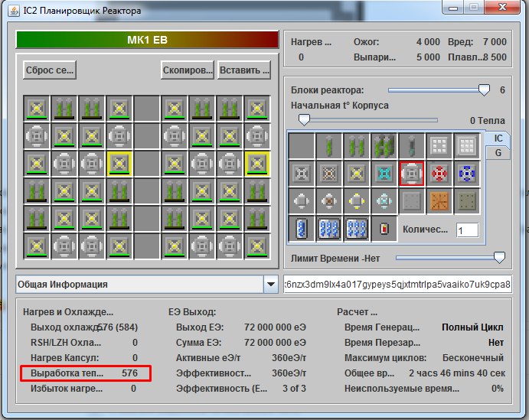Pick the quad uranium cell in palette
This screenshot has height=420, width=529.
click(x=384, y=146)
